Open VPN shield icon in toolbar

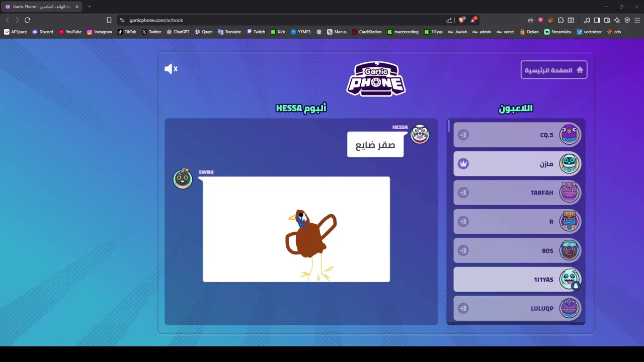coord(627,20)
